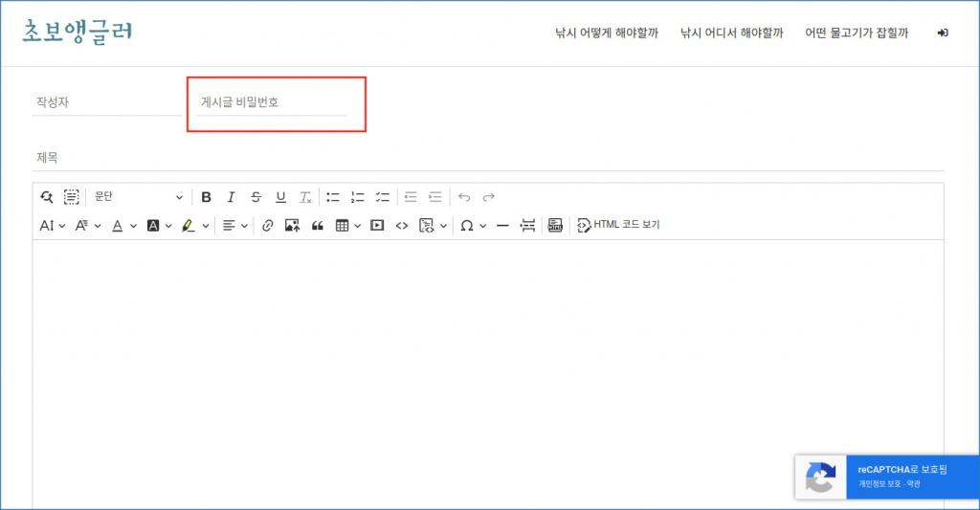Open the insert table dropdown
The image size is (980, 510).
[x=348, y=226]
